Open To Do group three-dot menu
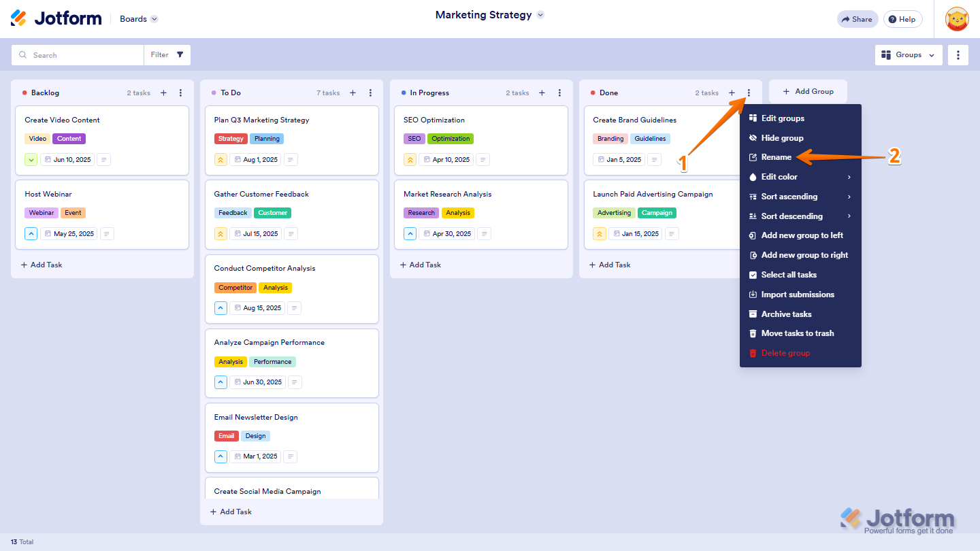980x551 pixels. click(370, 93)
